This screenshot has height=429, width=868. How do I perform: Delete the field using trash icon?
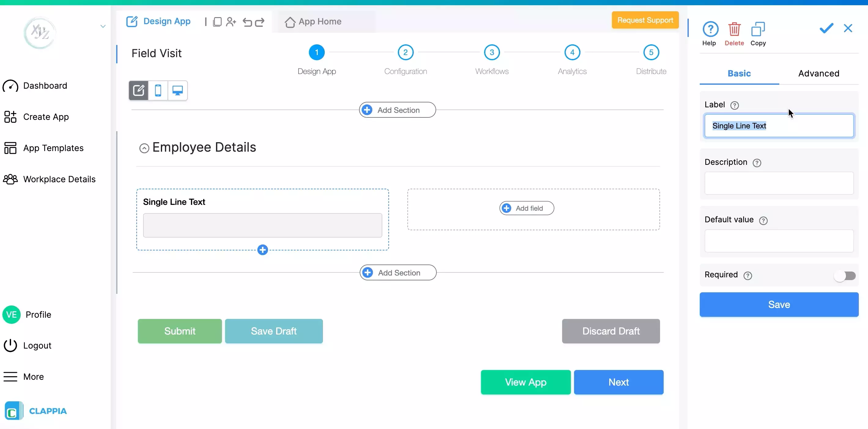pos(735,30)
